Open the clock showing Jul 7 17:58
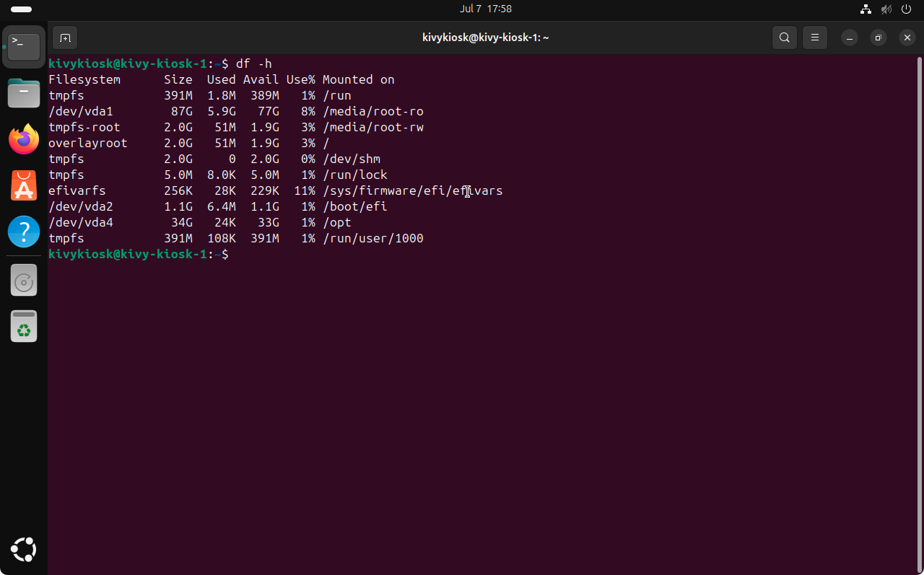Image resolution: width=924 pixels, height=575 pixels. pos(485,9)
